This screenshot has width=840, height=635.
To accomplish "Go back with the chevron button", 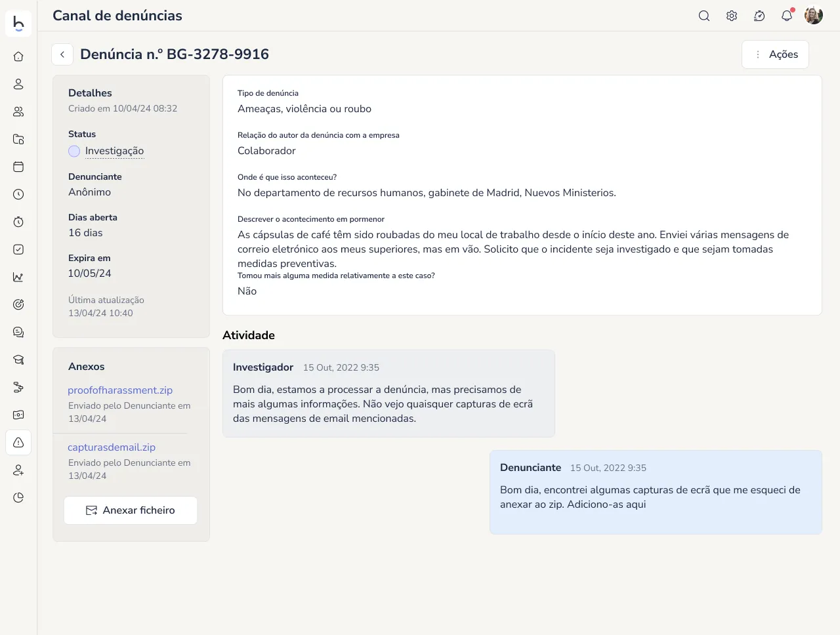I will tap(62, 54).
